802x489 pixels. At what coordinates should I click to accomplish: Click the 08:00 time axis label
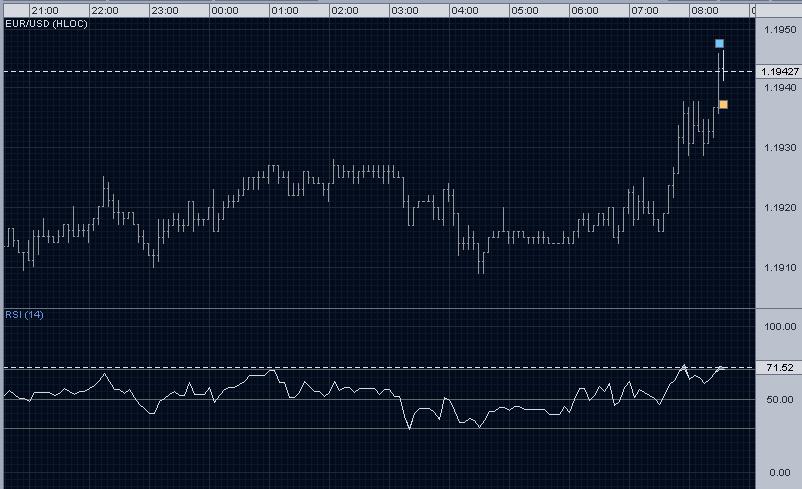click(x=704, y=10)
